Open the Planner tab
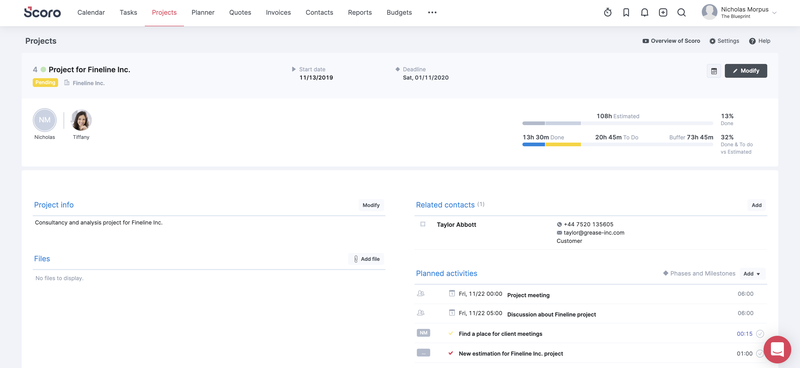The width and height of the screenshot is (800, 368). (x=203, y=13)
